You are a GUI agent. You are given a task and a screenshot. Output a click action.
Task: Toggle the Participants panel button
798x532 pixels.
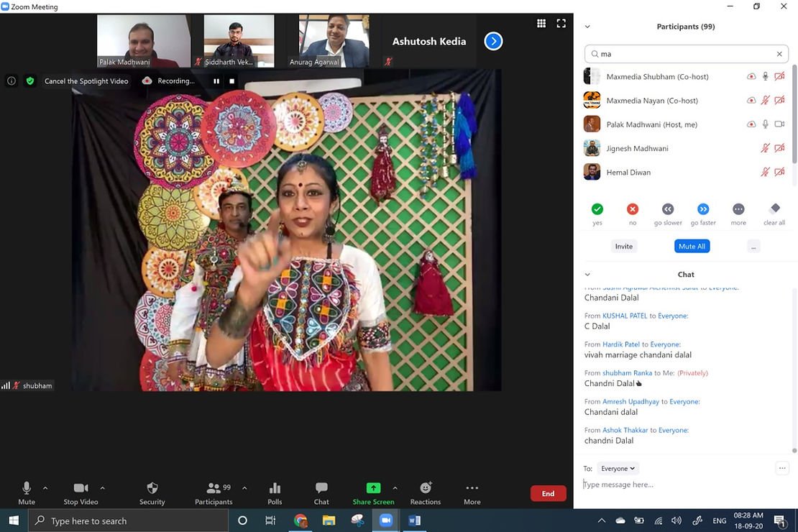(214, 489)
